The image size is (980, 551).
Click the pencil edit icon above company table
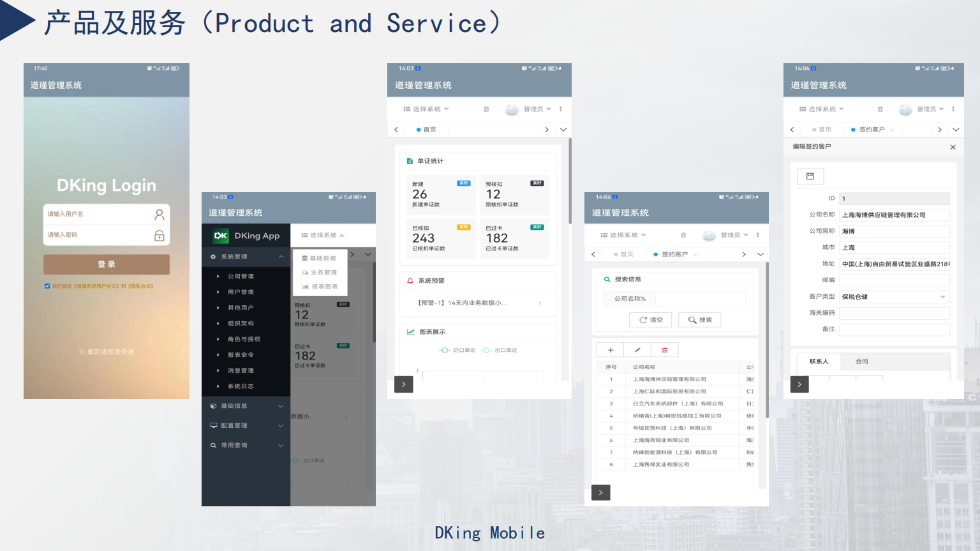click(637, 350)
